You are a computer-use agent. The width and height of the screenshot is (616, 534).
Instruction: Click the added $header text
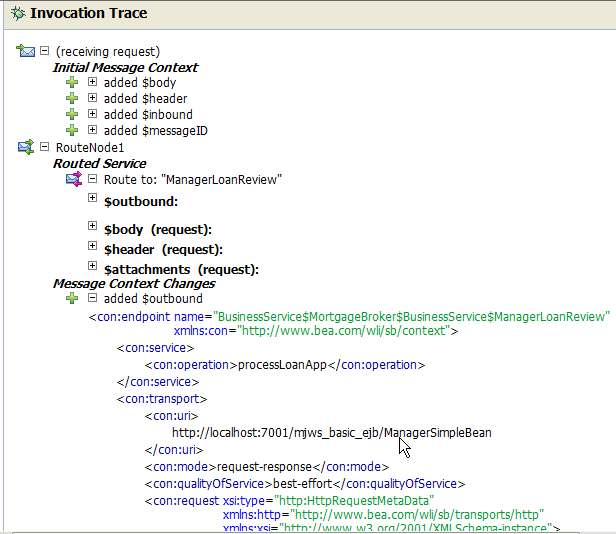(x=145, y=99)
